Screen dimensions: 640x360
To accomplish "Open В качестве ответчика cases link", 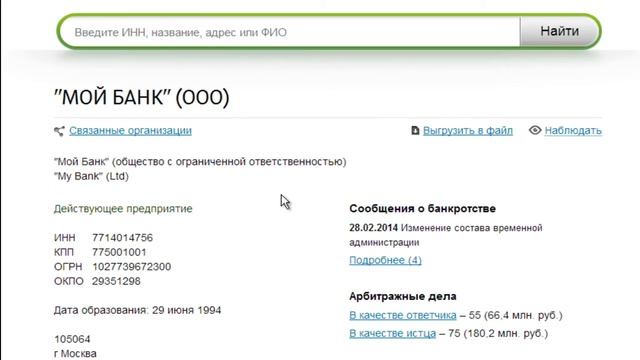I will coord(403,315).
